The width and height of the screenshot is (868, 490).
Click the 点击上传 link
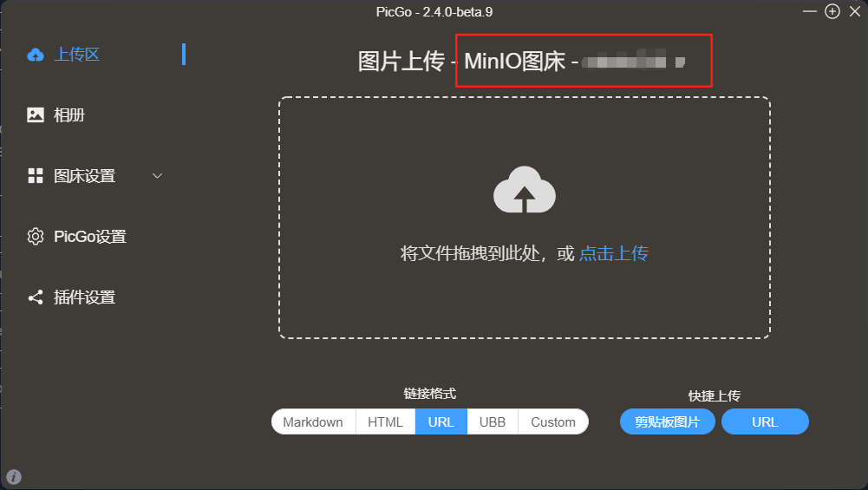[614, 253]
